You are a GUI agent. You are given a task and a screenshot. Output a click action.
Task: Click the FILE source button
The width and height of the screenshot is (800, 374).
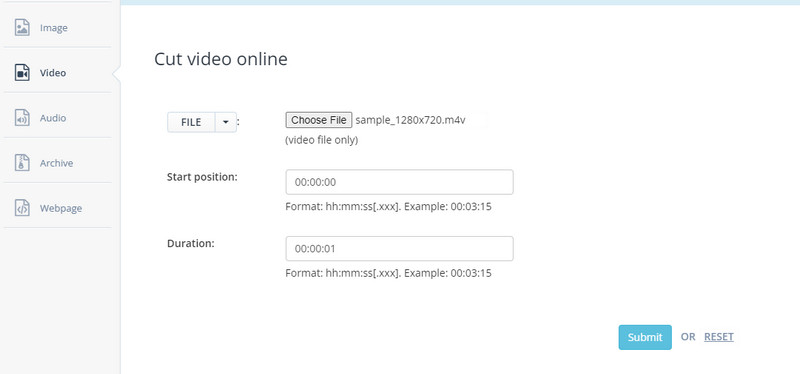[x=191, y=122]
